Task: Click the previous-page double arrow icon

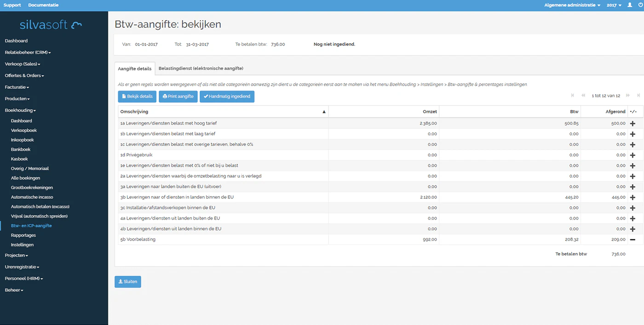Action: [x=583, y=95]
